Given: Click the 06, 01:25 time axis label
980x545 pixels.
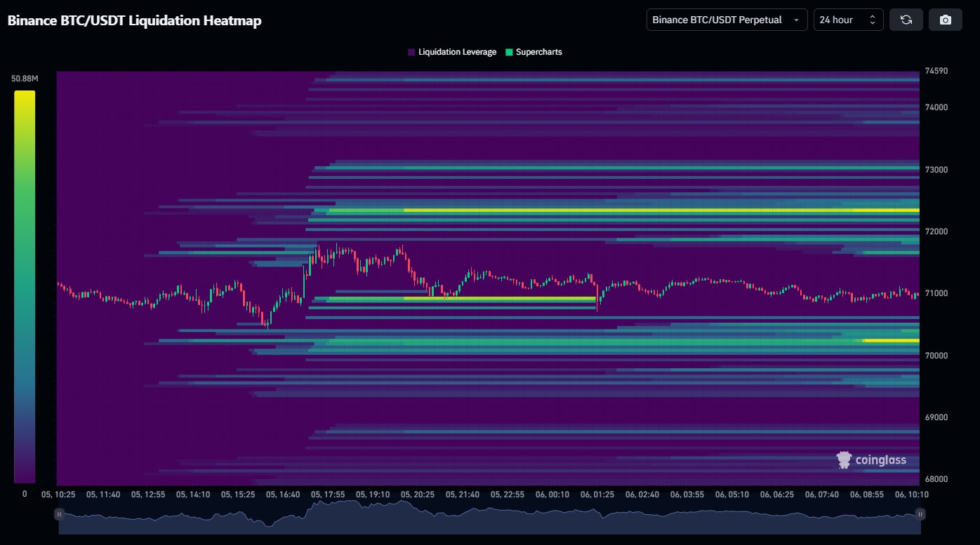Looking at the screenshot, I should [597, 494].
